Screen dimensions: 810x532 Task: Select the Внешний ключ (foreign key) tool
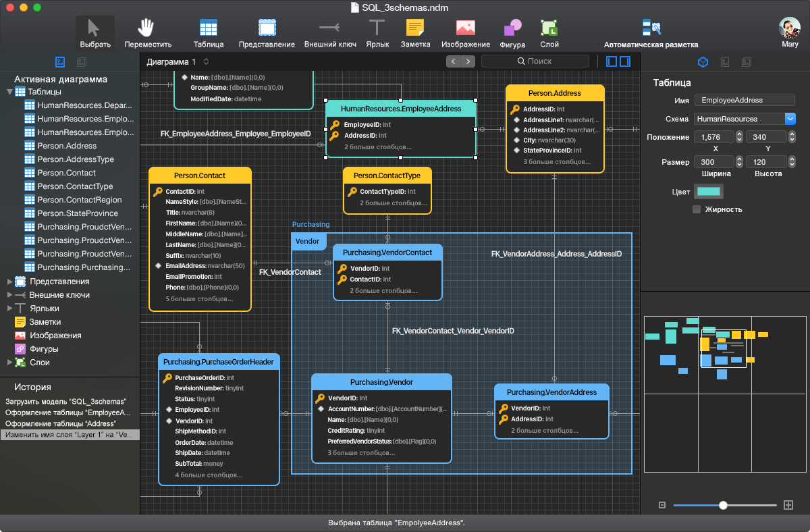point(329,32)
